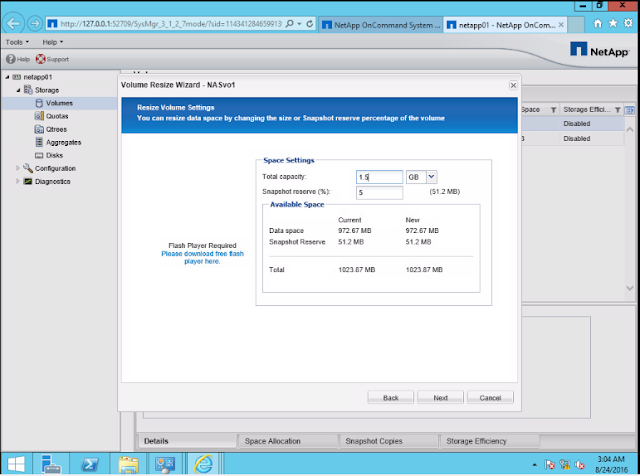
Task: Switch to the NetApp OnCommand System browser tab
Action: [381, 25]
